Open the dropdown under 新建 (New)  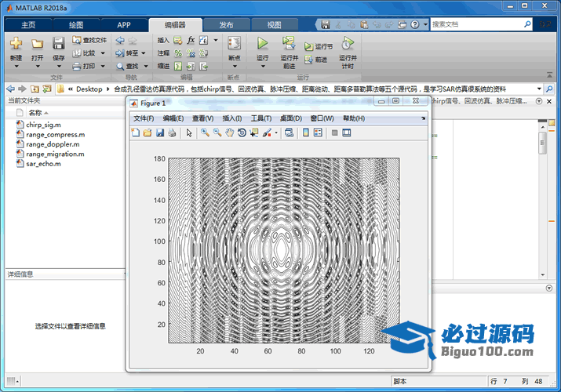pyautogui.click(x=16, y=66)
